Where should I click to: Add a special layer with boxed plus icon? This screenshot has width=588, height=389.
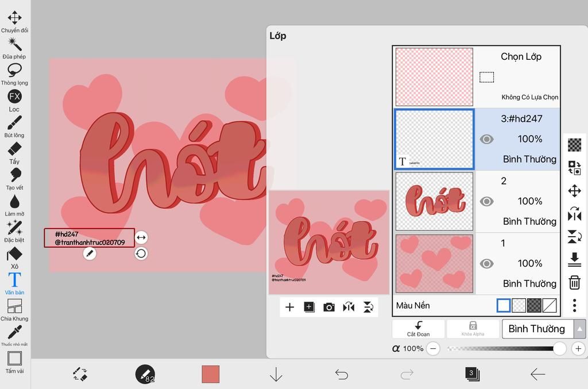click(309, 307)
